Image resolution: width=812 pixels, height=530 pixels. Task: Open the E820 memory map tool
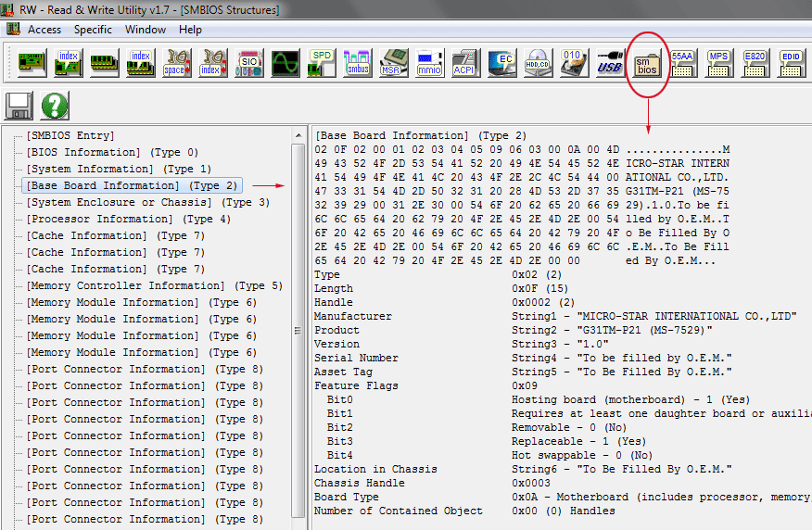click(755, 63)
